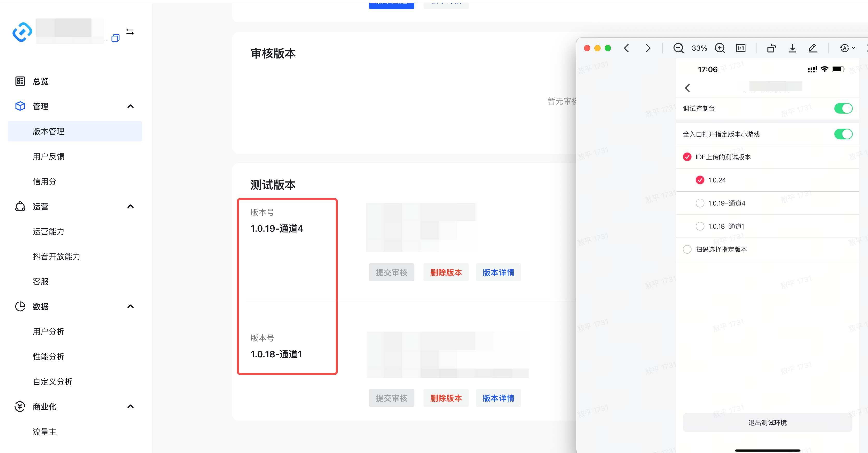Screen dimensions: 868x453
Task: Collapse the 数据 sidebar section
Action: (x=130, y=306)
